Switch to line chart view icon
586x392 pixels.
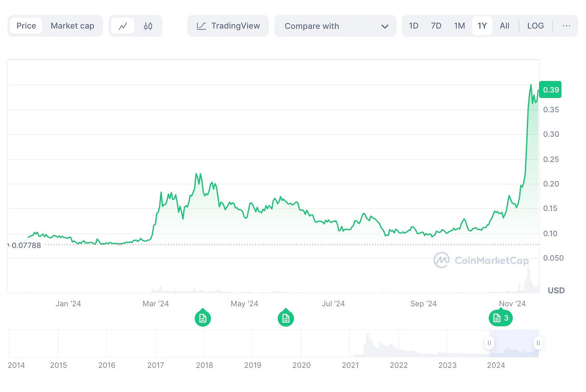pos(123,26)
